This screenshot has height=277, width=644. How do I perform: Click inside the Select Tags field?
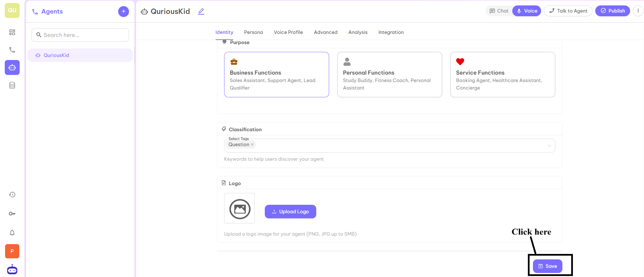click(x=389, y=145)
